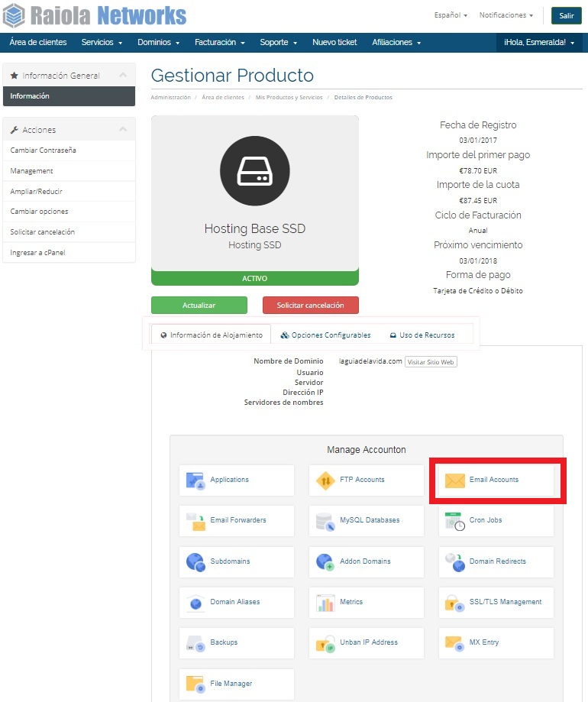Click the Metrics chart icon
Image resolution: width=588 pixels, height=702 pixels.
(326, 603)
